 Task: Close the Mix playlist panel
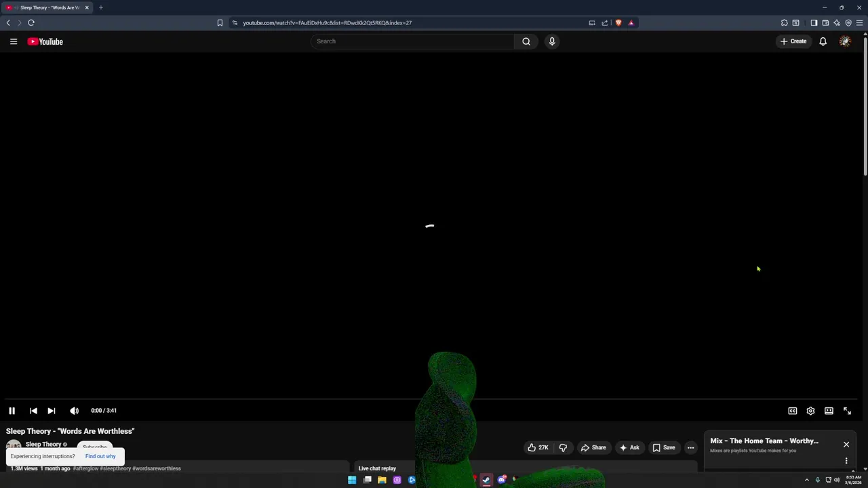[846, 445]
